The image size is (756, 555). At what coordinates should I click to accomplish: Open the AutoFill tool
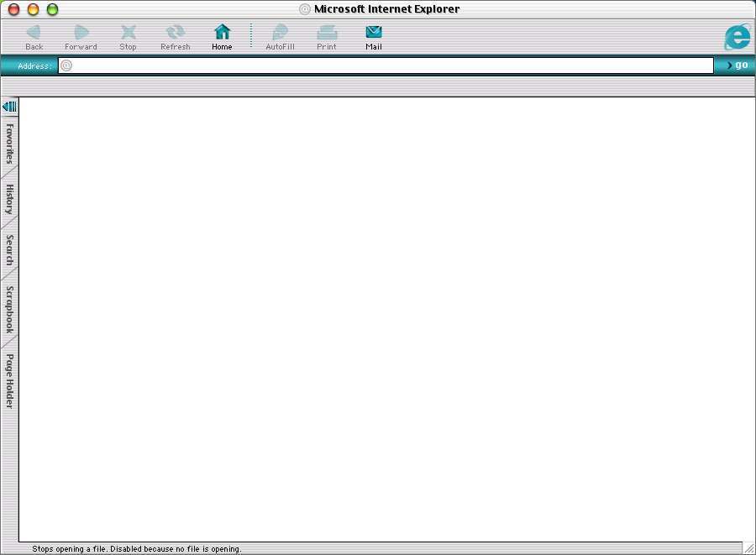280,37
